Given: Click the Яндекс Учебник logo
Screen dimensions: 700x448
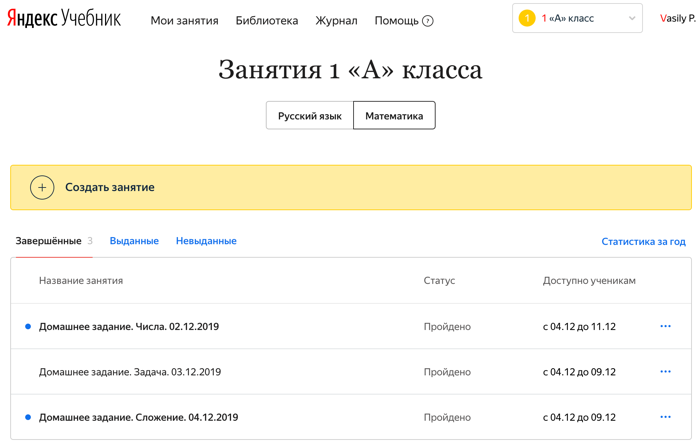Looking at the screenshot, I should (64, 18).
